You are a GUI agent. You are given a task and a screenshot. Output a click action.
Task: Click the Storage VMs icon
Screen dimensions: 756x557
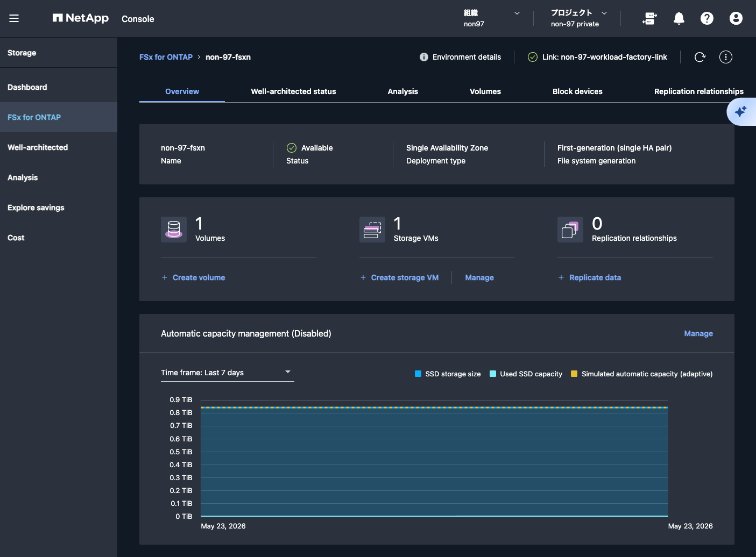pyautogui.click(x=372, y=230)
